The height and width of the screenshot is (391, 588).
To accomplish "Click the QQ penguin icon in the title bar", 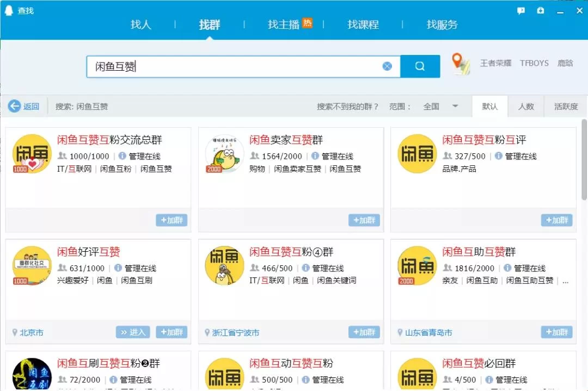I will point(8,10).
